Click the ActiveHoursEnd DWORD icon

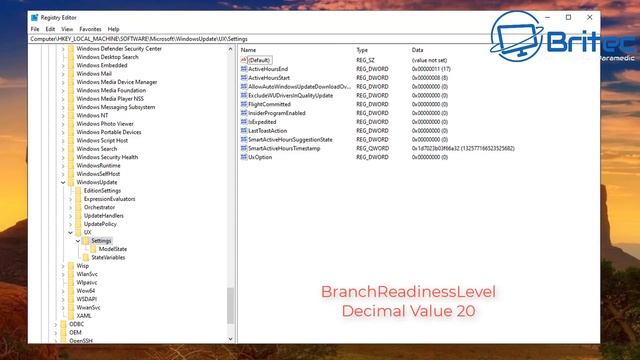(244, 69)
